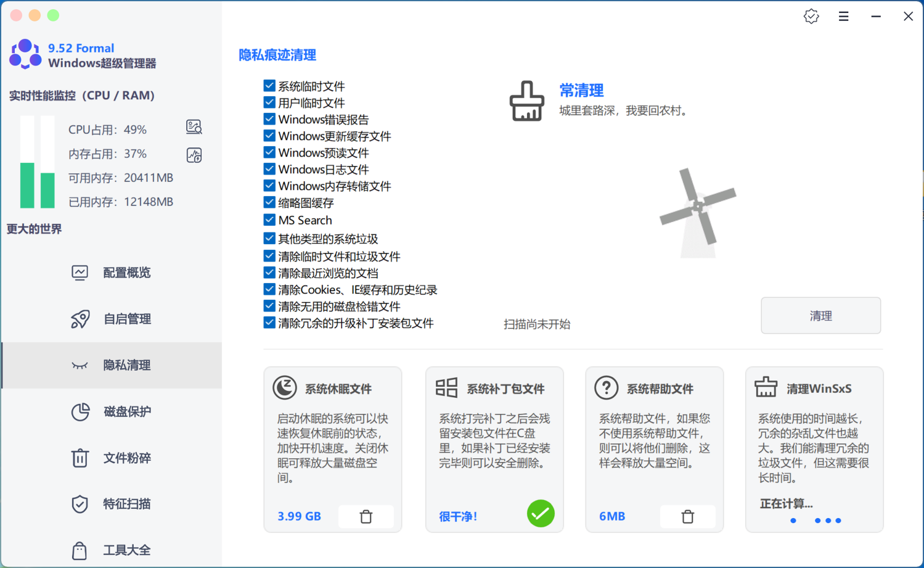This screenshot has width=924, height=568.
Task: Click trash icon under 系统帮助文件 card
Action: coord(687,517)
